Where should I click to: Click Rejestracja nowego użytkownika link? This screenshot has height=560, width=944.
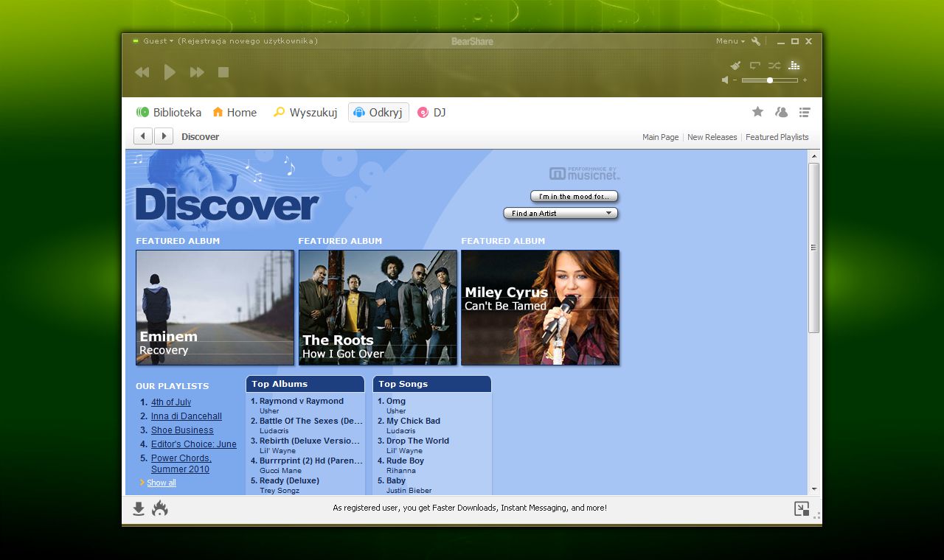tap(248, 41)
